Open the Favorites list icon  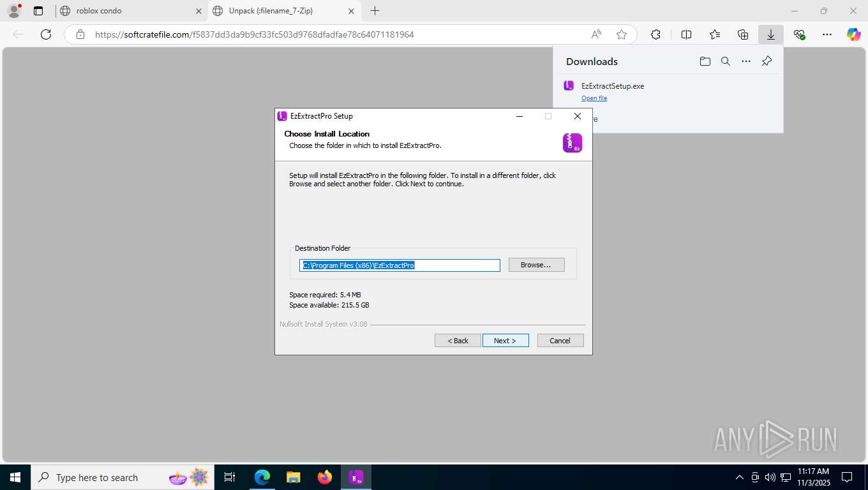tap(715, 34)
